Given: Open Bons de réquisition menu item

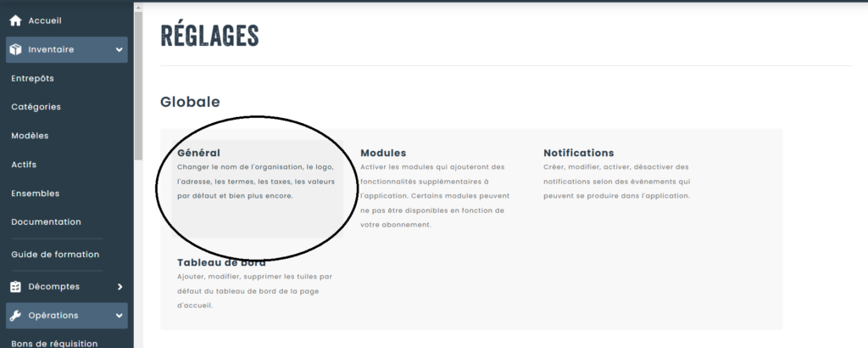Looking at the screenshot, I should tap(54, 343).
